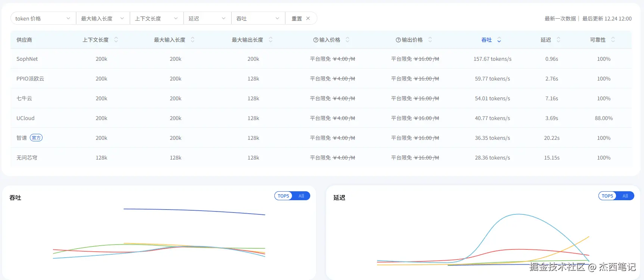The width and height of the screenshot is (644, 280).
Task: Switch 延迟 chart to TOP5
Action: pos(607,196)
